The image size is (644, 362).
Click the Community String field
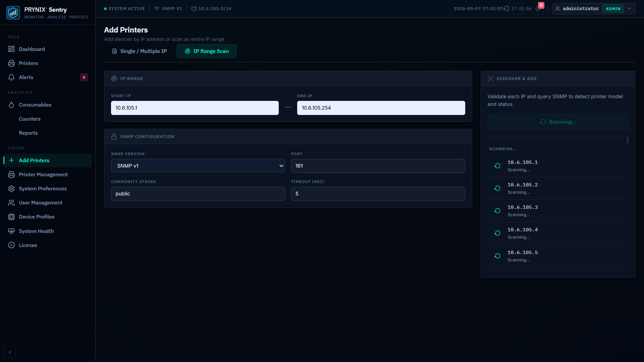tap(198, 194)
